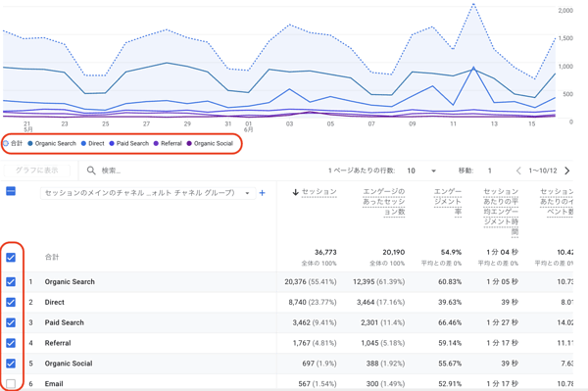The height and width of the screenshot is (391, 588).
Task: Click the sort arrow beside セッション
Action: coord(296,192)
